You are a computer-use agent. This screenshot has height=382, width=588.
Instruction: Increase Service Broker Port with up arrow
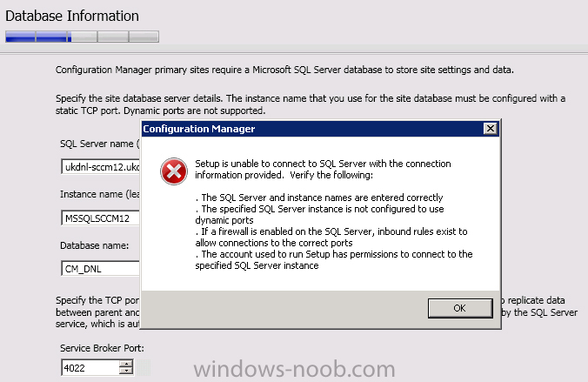coord(126,364)
